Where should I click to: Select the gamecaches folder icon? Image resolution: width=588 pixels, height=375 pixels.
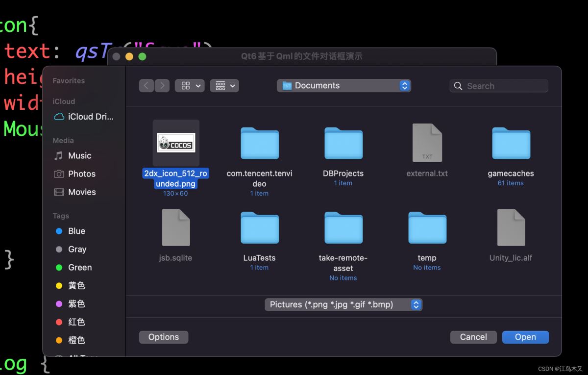(511, 143)
